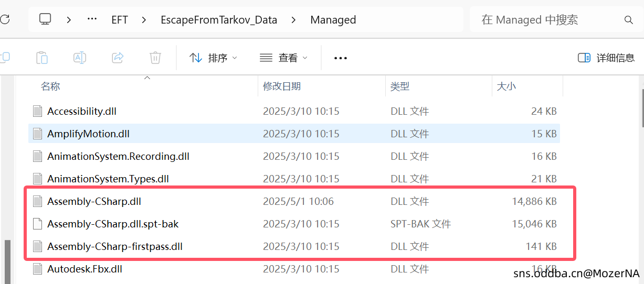The width and height of the screenshot is (644, 284).
Task: Click the left navigation pane scrollbar thumb
Action: point(7,262)
